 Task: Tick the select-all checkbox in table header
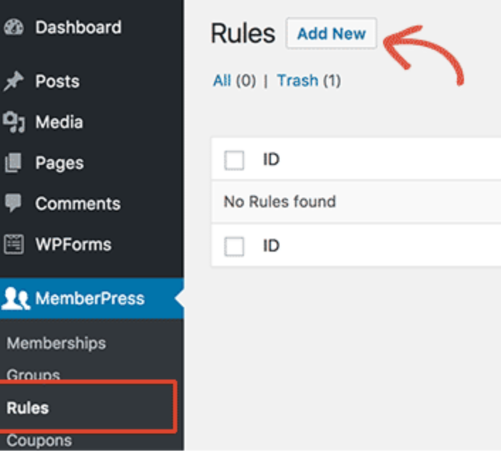234,160
